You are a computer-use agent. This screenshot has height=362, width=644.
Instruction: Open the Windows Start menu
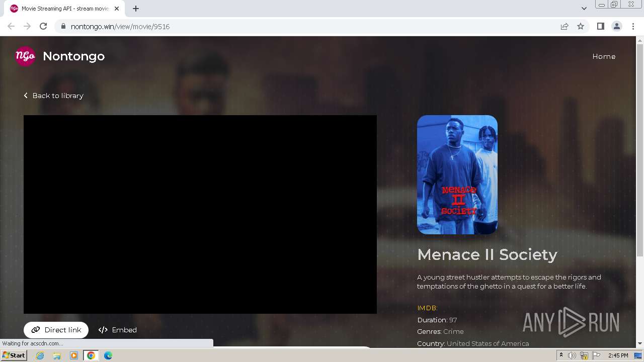pos(14,355)
